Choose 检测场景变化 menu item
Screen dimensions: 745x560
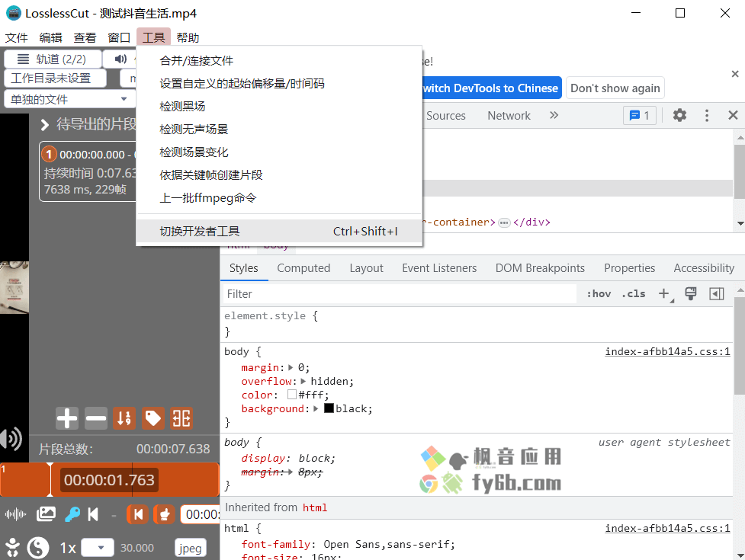coord(279,152)
